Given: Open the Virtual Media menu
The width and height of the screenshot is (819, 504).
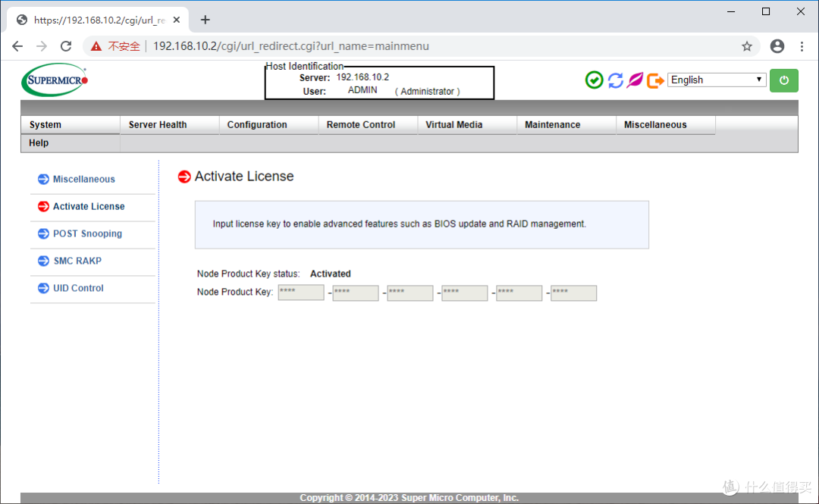Looking at the screenshot, I should click(x=454, y=125).
